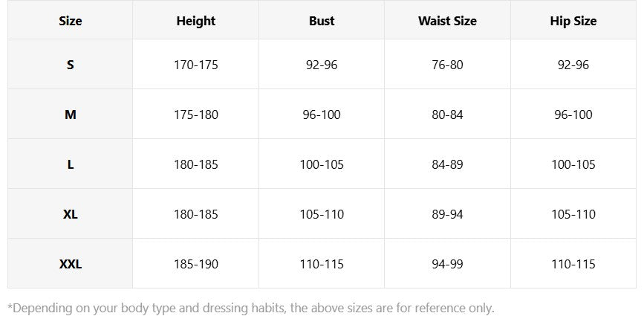The height and width of the screenshot is (316, 644).
Task: Click the sizing disclaimer note text
Action: tap(251, 308)
